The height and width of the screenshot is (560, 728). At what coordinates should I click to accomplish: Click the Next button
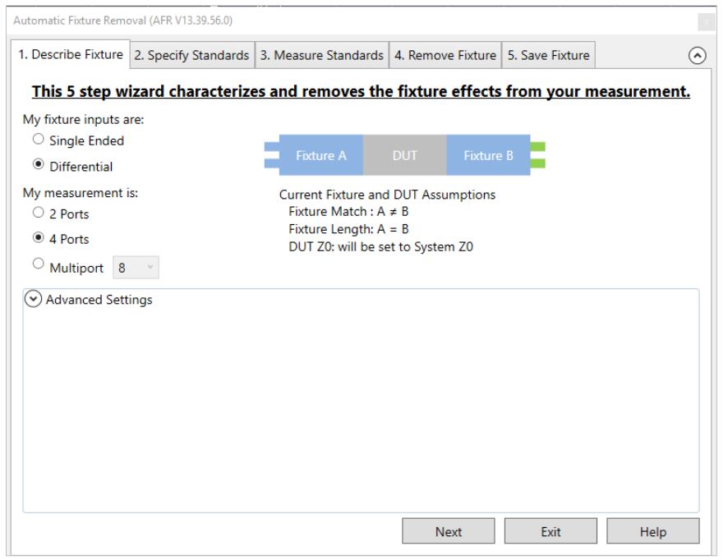[x=449, y=532]
